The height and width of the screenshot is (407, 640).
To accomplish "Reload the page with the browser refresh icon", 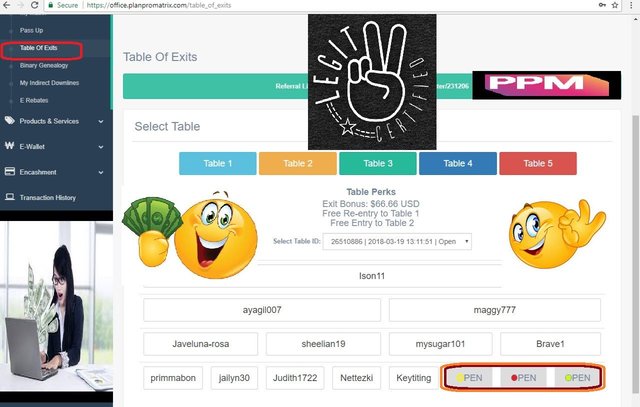I will 35,5.
